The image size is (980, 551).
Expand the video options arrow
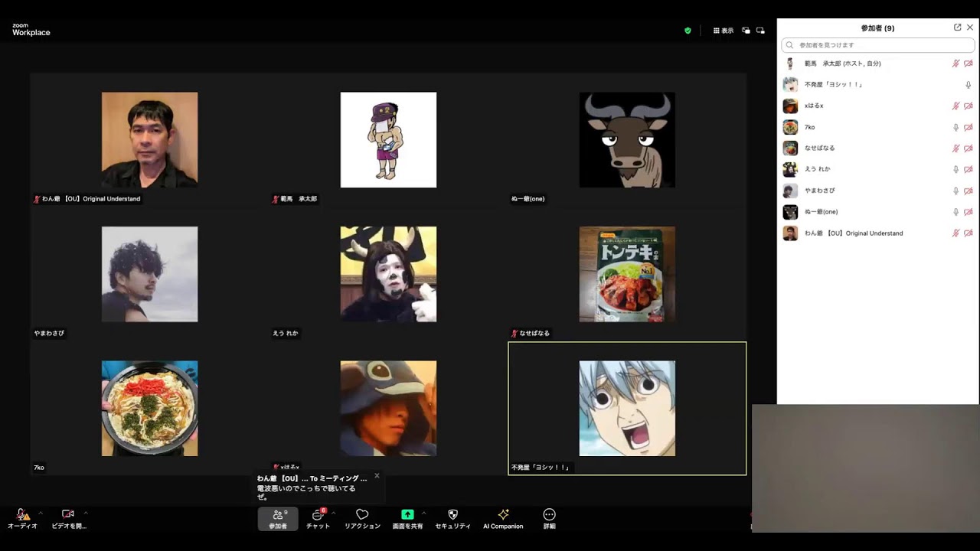[86, 513]
